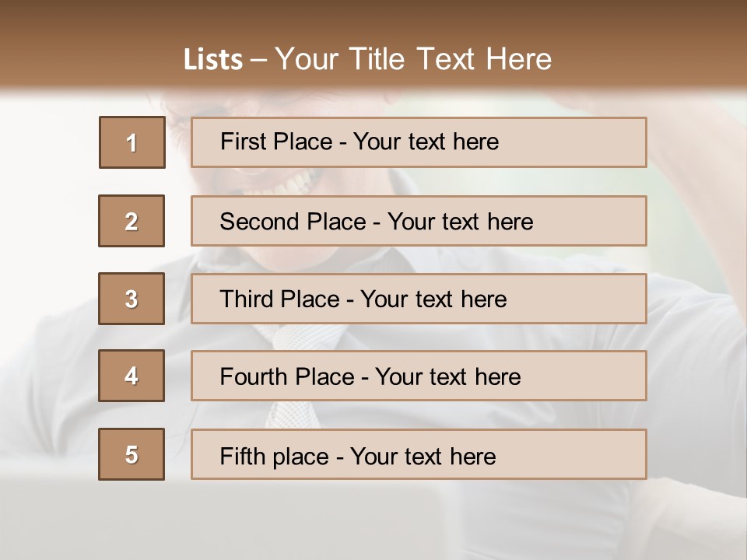
Task: Click "Your Title Text Here" phrase
Action: [413, 59]
